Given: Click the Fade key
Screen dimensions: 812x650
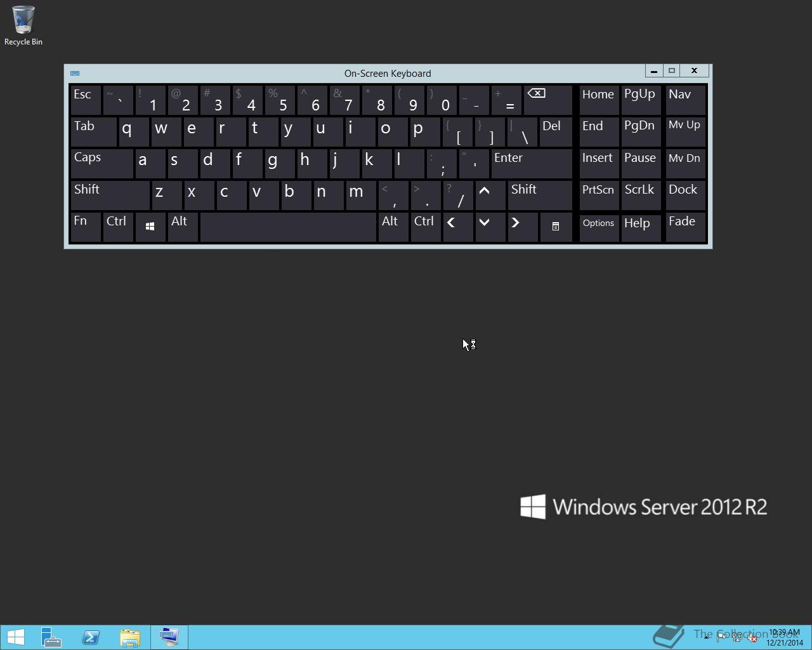Looking at the screenshot, I should (x=685, y=227).
